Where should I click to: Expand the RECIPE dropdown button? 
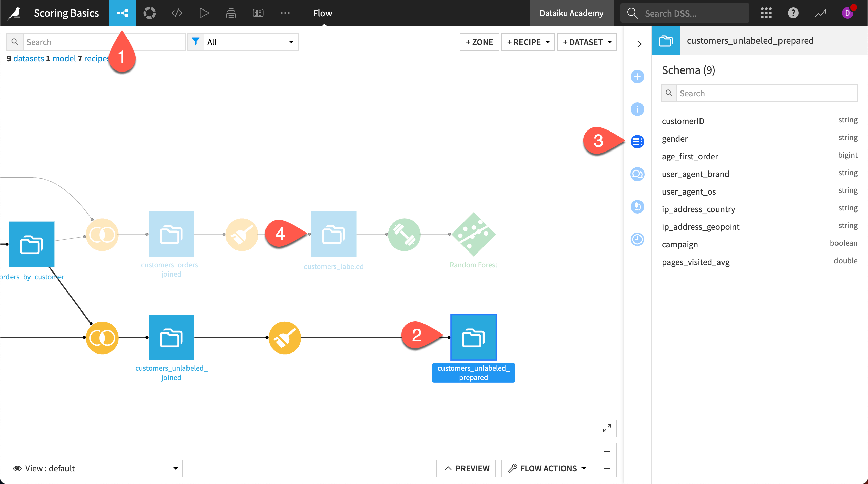pos(528,42)
